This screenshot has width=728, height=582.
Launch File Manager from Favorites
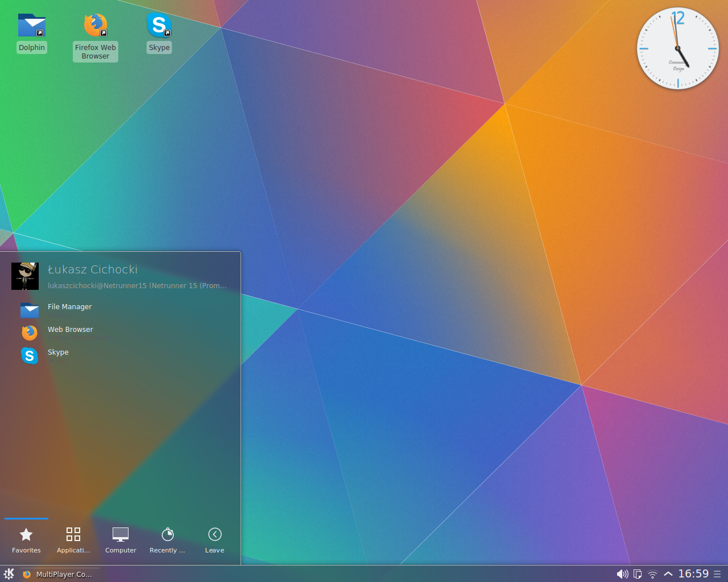coord(122,310)
